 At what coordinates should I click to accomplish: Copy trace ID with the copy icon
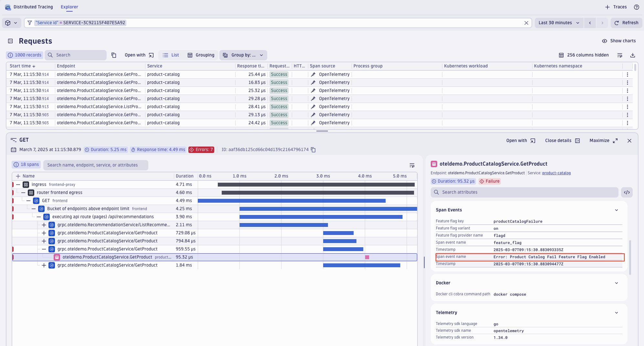pos(312,149)
